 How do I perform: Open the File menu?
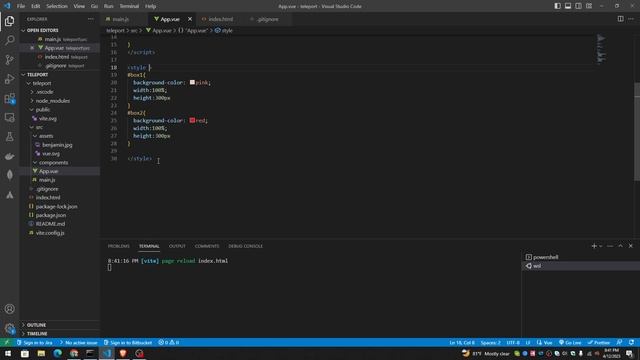[21, 6]
